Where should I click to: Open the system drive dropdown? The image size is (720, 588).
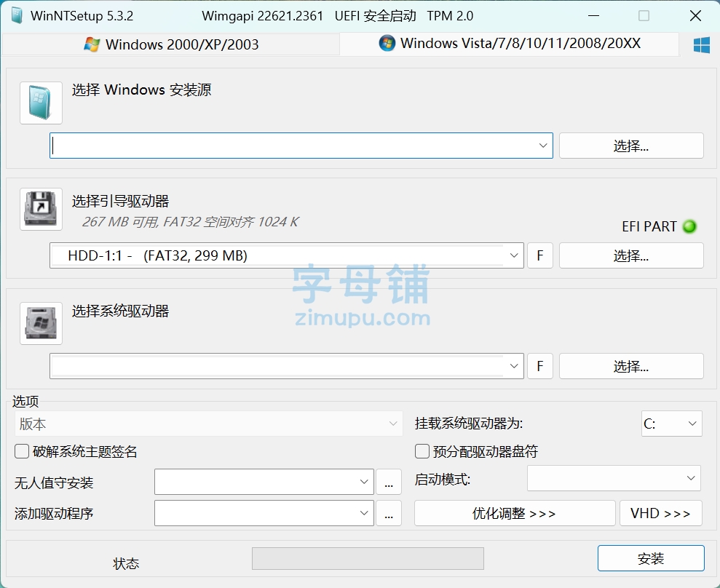click(x=287, y=366)
